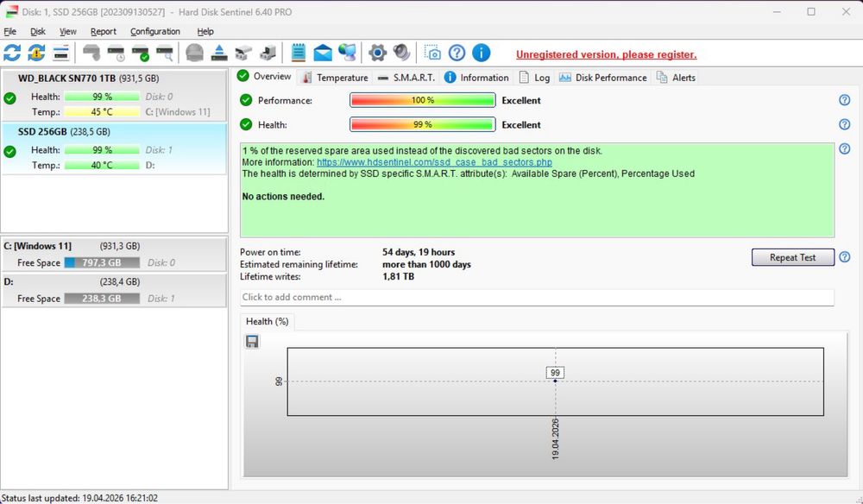This screenshot has height=504, width=863.
Task: Click the C: free space 797,3 GB bar
Action: tap(102, 262)
